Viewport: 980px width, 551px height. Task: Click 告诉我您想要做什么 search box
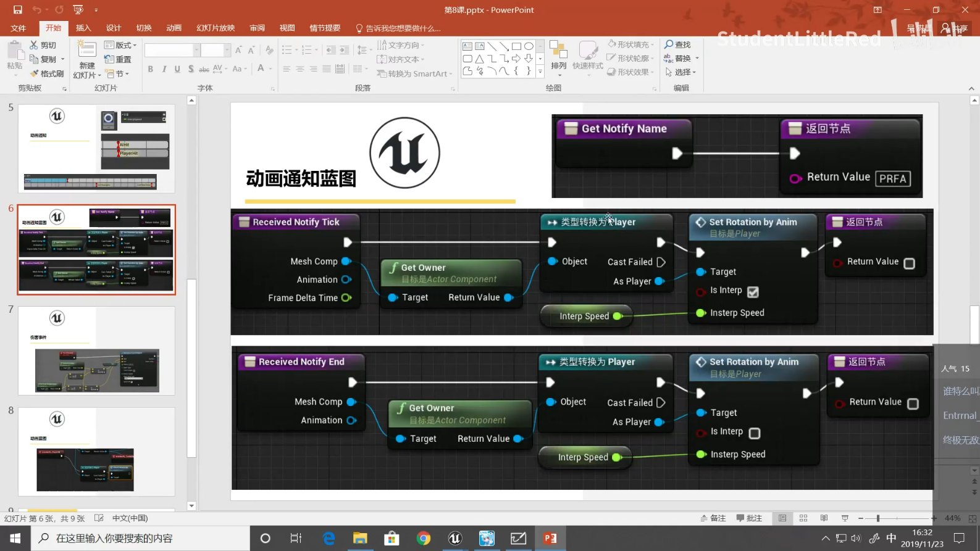[x=398, y=28]
